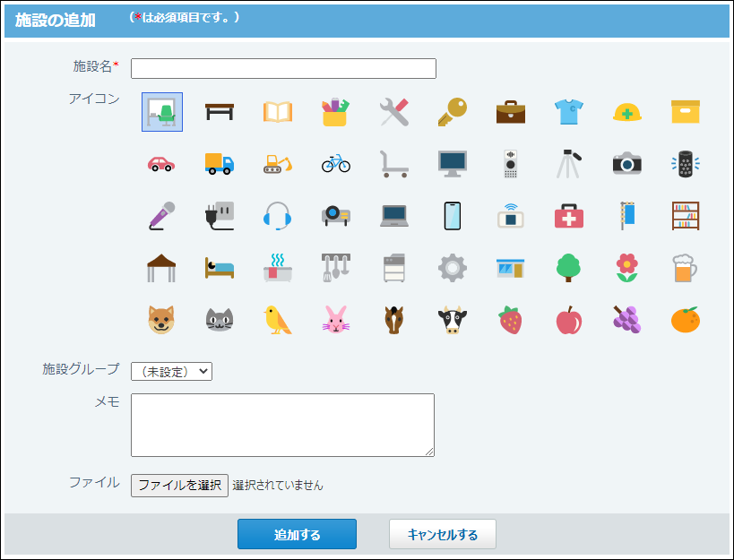Select the desktop monitor icon
This screenshot has width=734, height=560.
click(453, 164)
